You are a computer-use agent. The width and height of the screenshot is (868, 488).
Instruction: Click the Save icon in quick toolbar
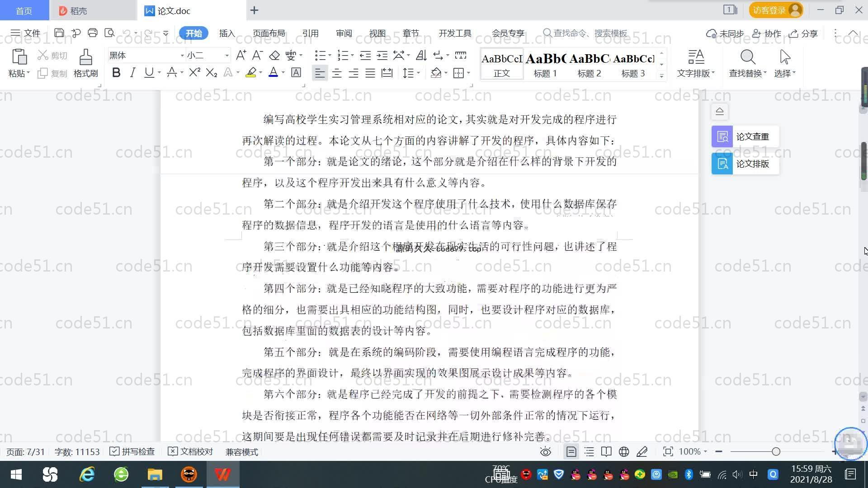click(x=59, y=33)
